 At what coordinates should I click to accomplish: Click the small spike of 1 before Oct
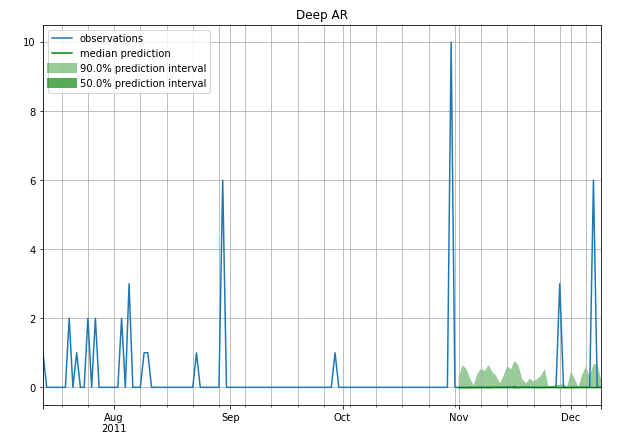335,354
